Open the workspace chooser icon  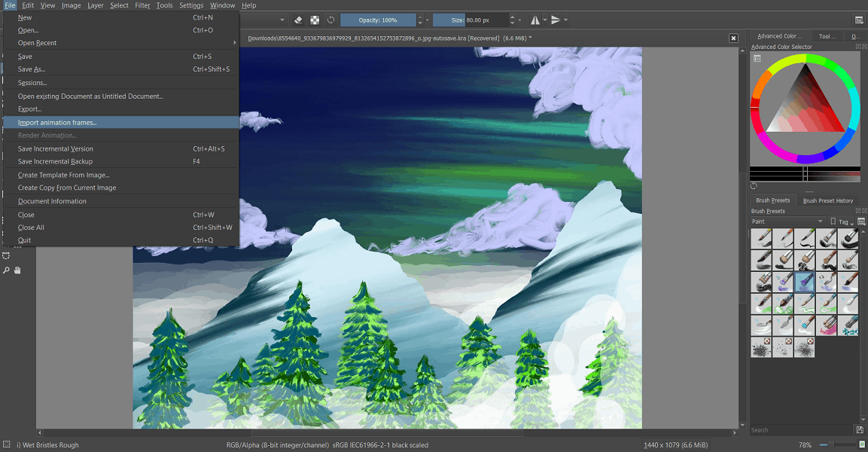tap(858, 20)
